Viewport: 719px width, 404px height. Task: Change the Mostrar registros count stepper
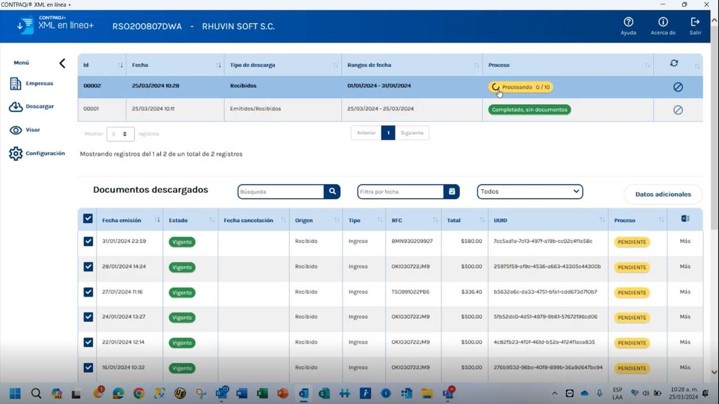tap(120, 134)
